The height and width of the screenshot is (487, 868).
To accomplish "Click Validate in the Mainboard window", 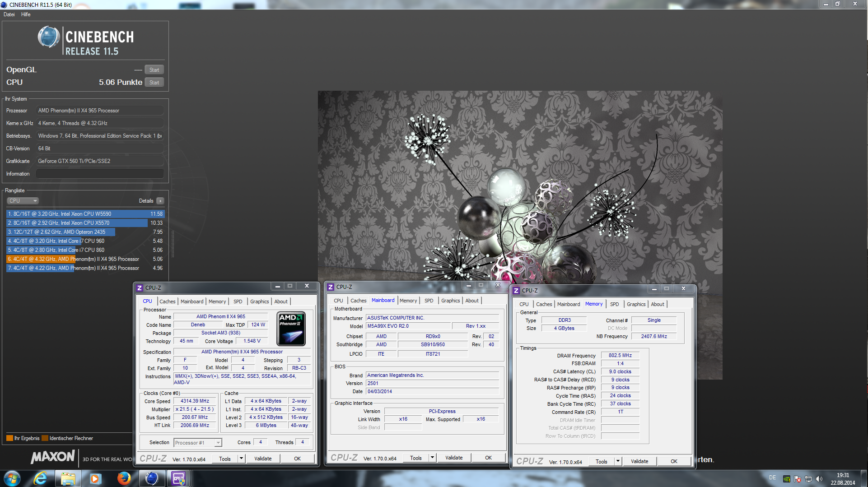I will point(454,458).
